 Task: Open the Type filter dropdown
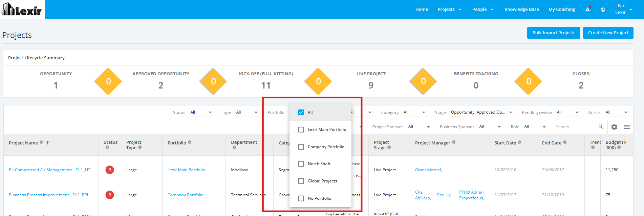coord(248,112)
